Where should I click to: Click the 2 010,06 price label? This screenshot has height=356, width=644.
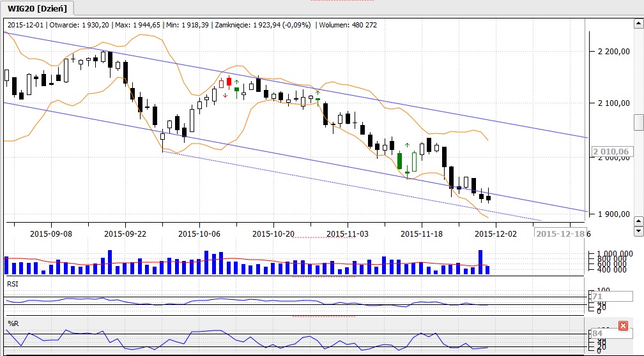tap(611, 151)
